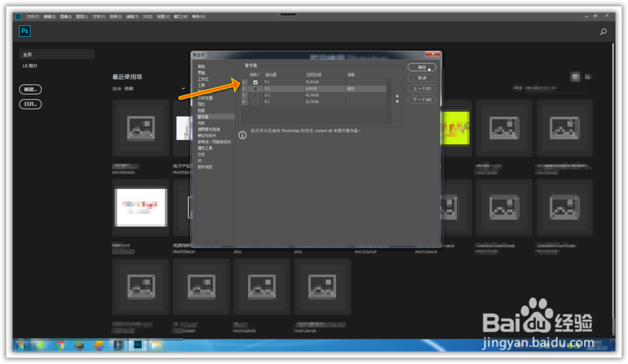Move scratch disk down with down arrow
The height and width of the screenshot is (364, 628).
pyautogui.click(x=397, y=102)
